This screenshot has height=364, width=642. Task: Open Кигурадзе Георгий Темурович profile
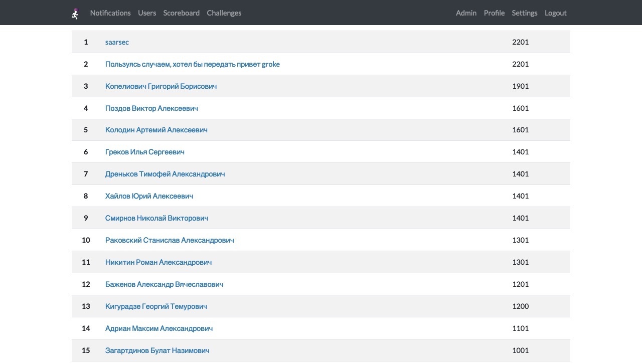[156, 306]
